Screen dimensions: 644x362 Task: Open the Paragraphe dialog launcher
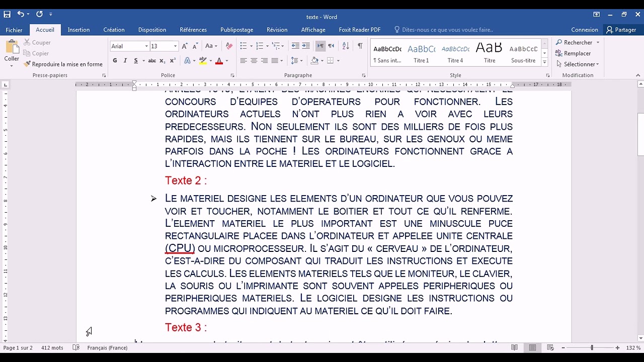click(364, 75)
